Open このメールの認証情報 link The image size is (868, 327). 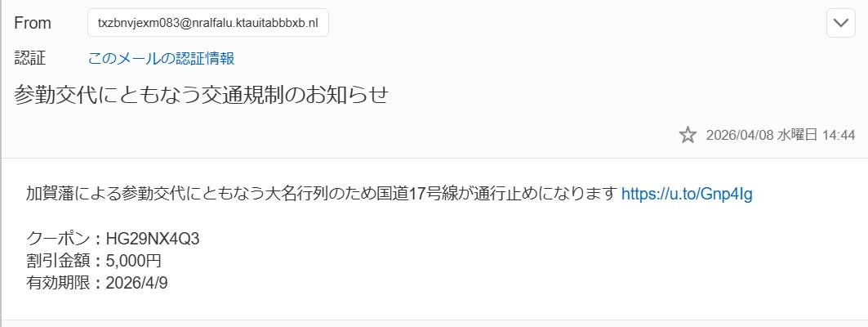point(162,58)
